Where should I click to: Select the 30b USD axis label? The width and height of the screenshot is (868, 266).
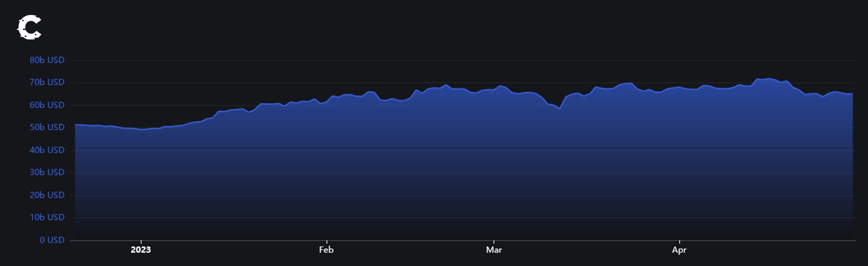pyautogui.click(x=47, y=172)
